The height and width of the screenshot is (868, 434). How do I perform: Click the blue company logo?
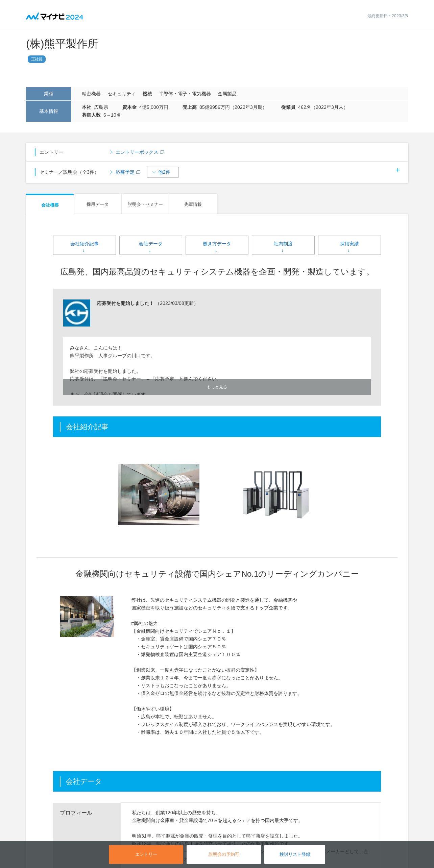[x=77, y=313]
